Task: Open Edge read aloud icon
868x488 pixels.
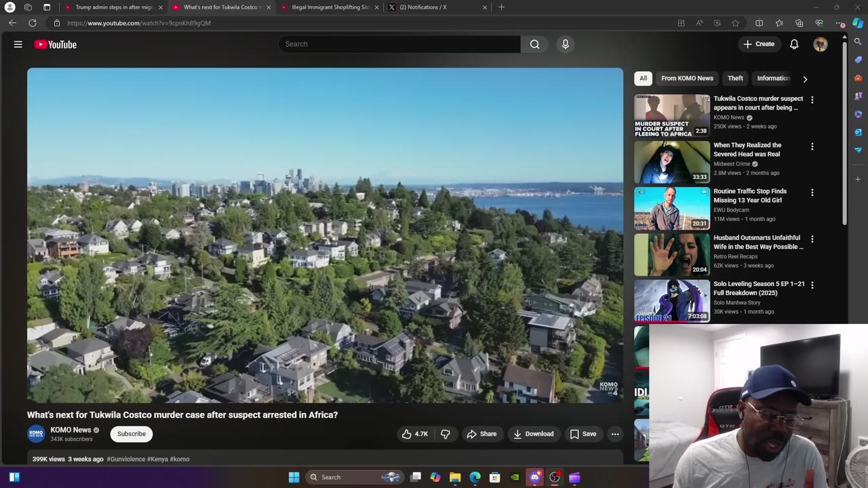Action: click(x=699, y=23)
